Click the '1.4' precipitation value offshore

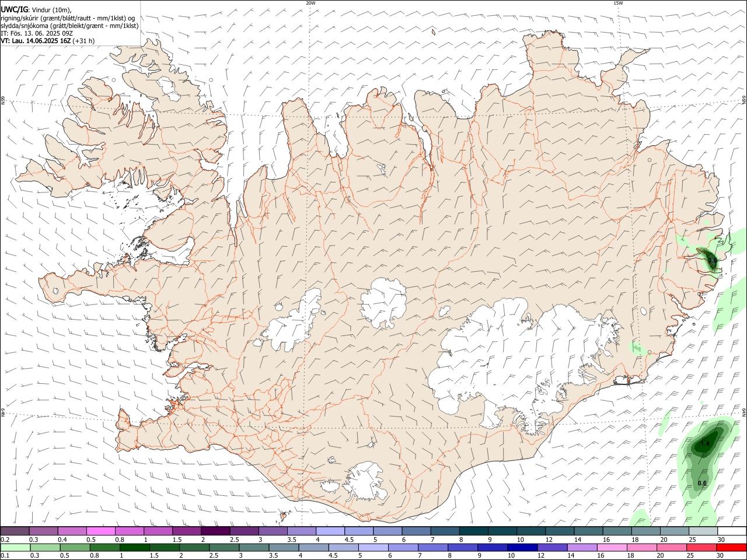[705, 444]
